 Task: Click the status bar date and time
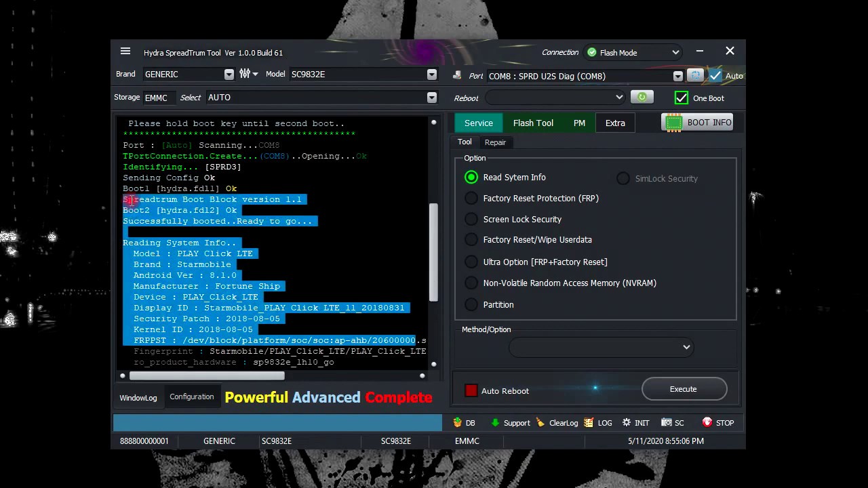pos(666,441)
